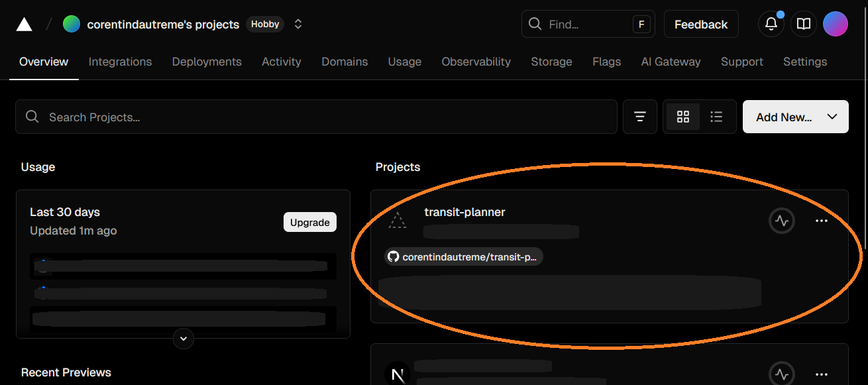Click the transit-planner project dashed triangle icon
This screenshot has height=385, width=868.
click(398, 221)
